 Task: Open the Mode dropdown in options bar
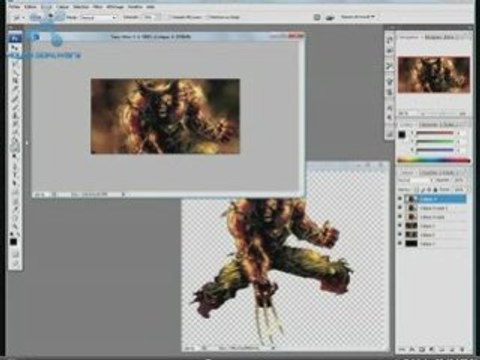tap(98, 17)
